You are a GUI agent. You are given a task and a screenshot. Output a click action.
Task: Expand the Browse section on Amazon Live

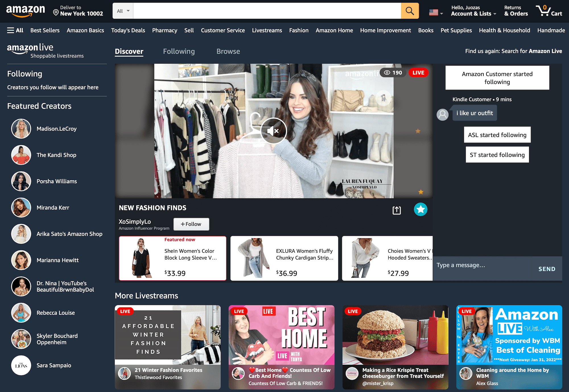pyautogui.click(x=228, y=51)
